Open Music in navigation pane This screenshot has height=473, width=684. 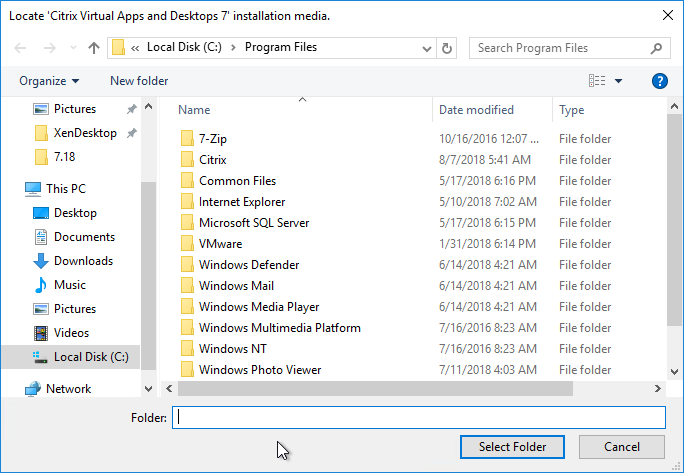[x=69, y=285]
